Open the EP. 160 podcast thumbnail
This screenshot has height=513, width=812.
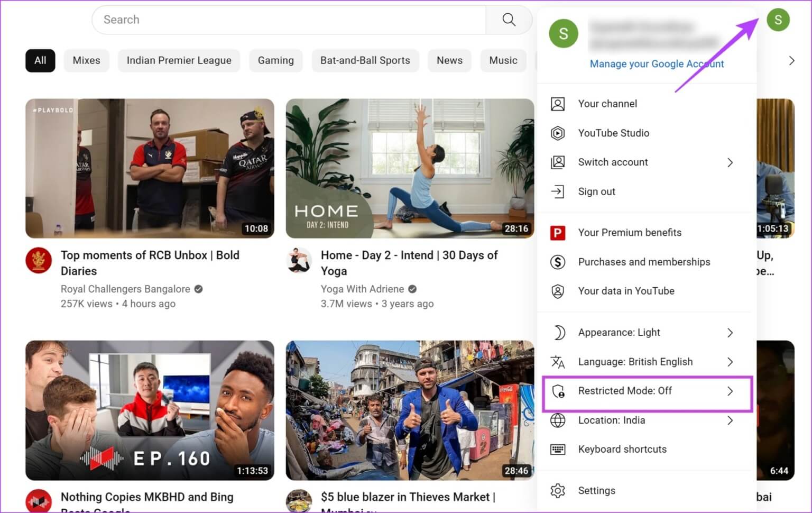point(150,410)
